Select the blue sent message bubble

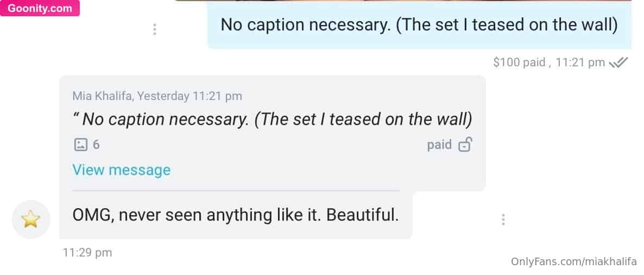point(419,26)
